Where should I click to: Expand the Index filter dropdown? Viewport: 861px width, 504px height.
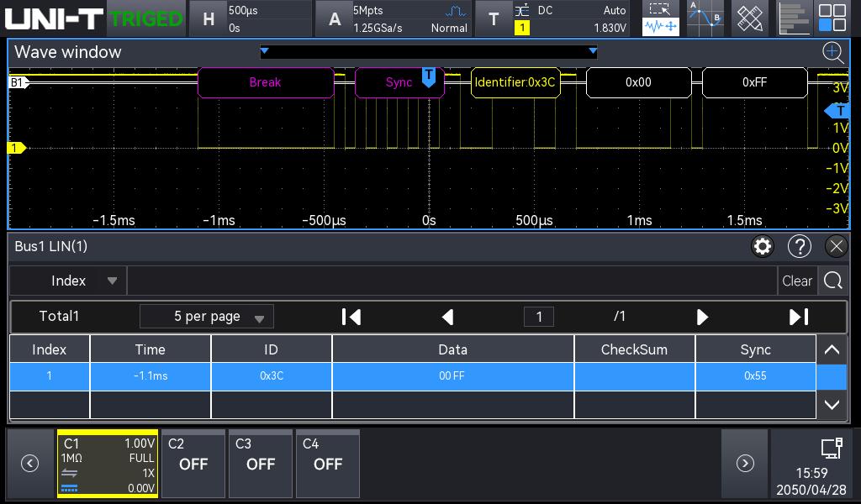[x=112, y=281]
